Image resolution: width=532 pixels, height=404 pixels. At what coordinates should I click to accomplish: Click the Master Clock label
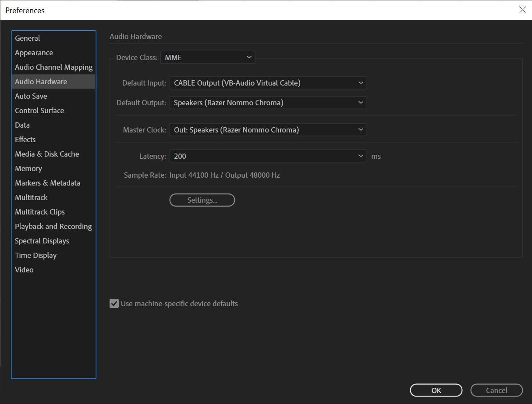click(145, 130)
